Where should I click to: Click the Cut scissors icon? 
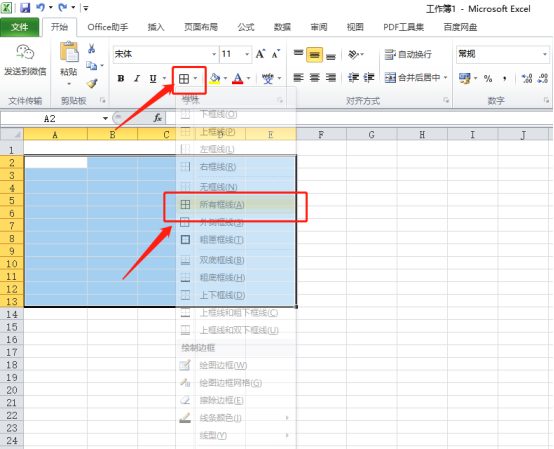tap(92, 48)
